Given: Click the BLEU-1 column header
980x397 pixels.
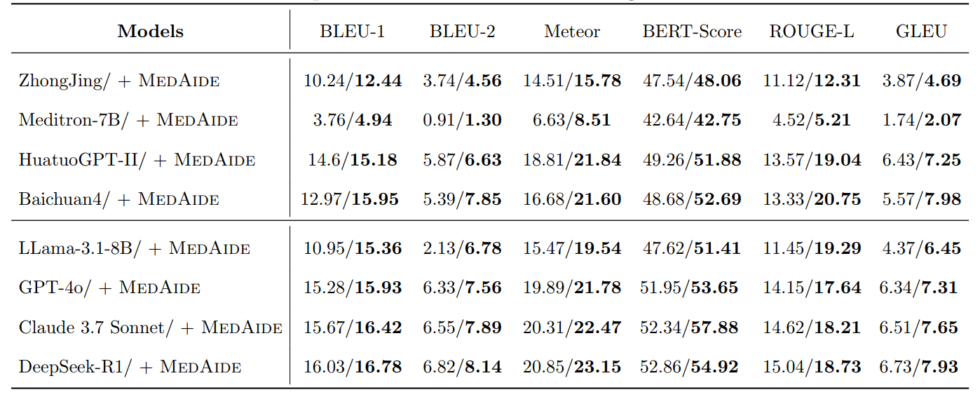Looking at the screenshot, I should (x=352, y=32).
